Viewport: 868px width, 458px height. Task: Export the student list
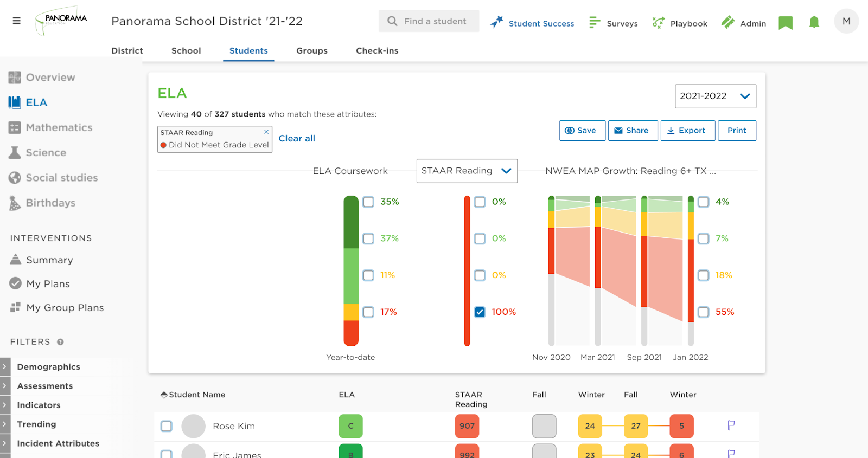tap(687, 131)
